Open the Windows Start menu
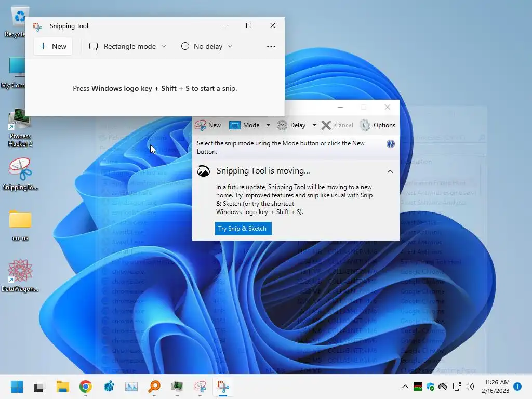 pyautogui.click(x=17, y=387)
